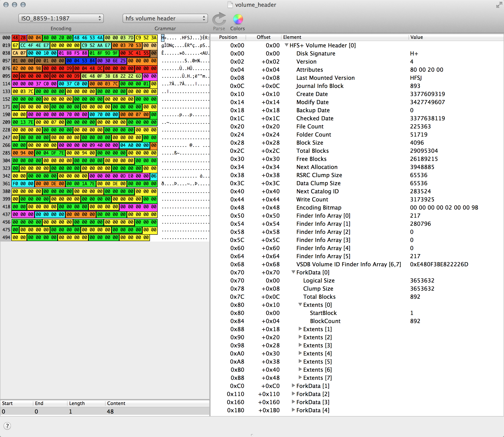Click the Position column header
This screenshot has height=437, width=504.
(x=228, y=37)
